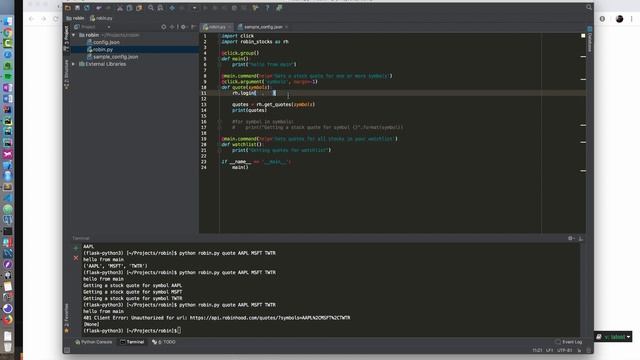Open the green-labelled dropdown at bottom right
640x360 pixels.
(613, 337)
